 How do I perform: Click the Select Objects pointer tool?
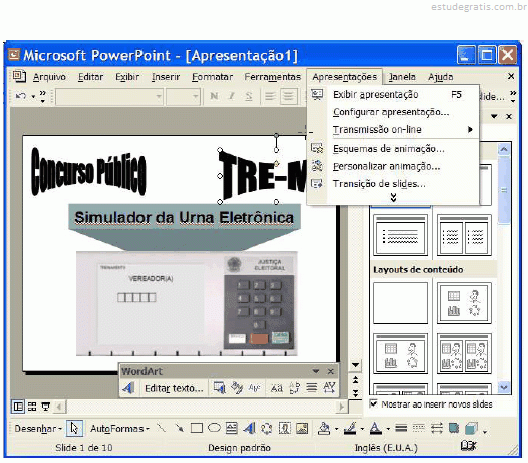coord(74,428)
